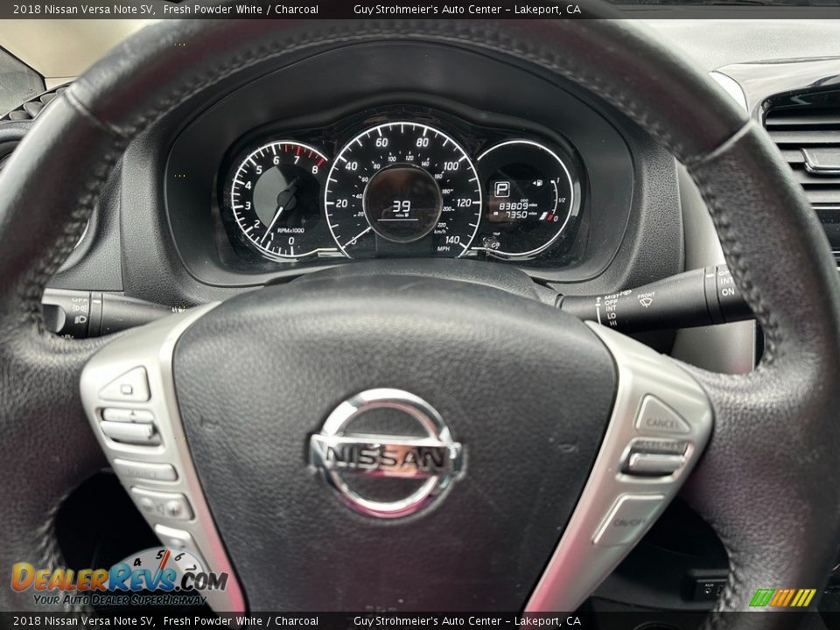Click the MPH label on speedometer
The image size is (840, 630).
click(443, 249)
